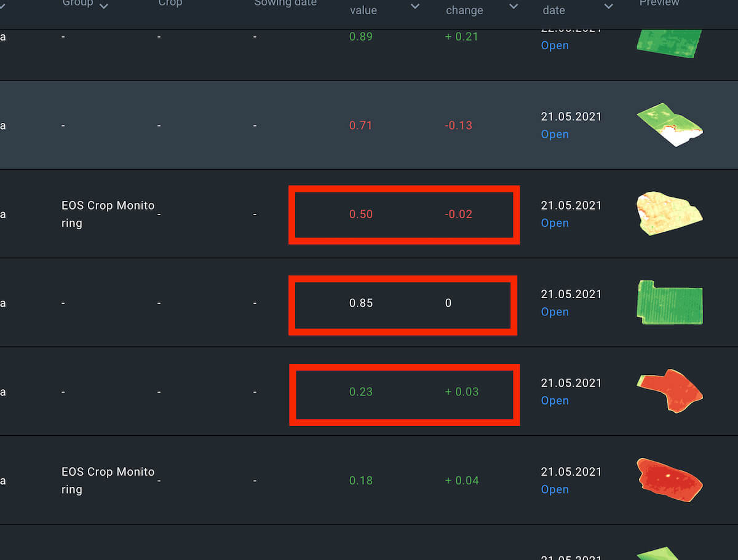Open the field with value 0.89

(554, 45)
